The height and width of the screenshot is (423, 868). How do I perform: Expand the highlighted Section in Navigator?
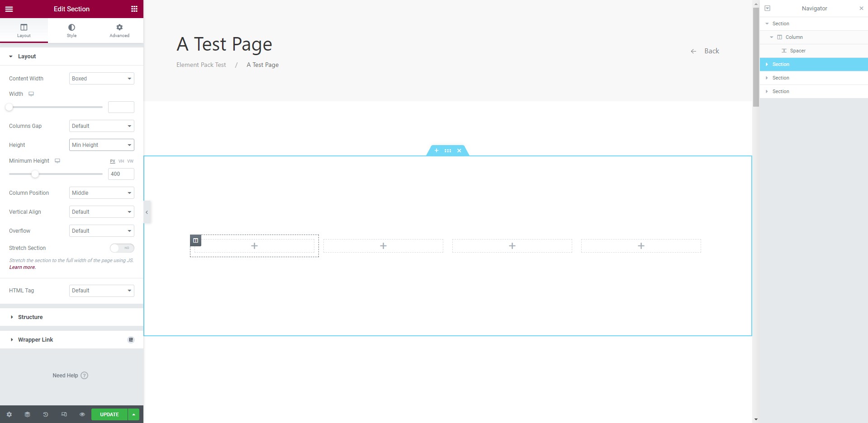click(767, 64)
